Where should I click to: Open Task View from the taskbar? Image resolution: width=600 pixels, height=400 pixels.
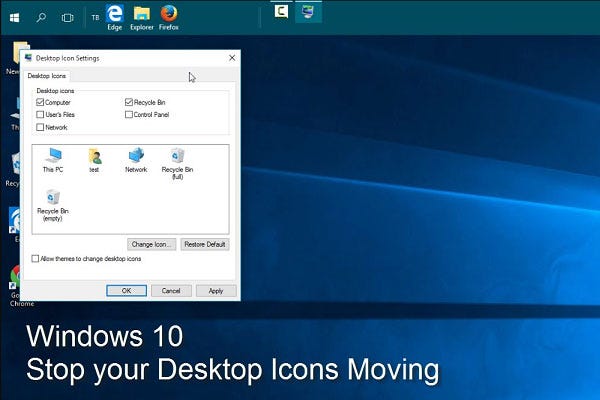tap(67, 18)
